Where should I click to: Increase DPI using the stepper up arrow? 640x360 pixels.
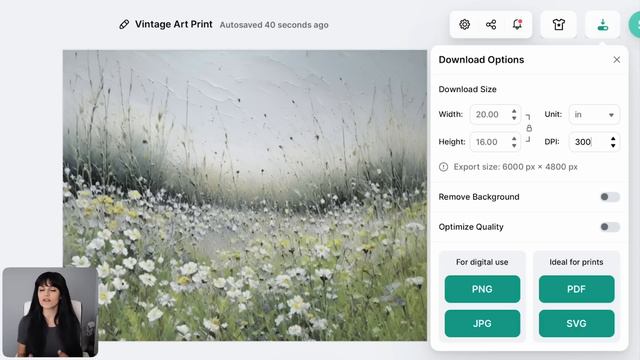pyautogui.click(x=613, y=139)
